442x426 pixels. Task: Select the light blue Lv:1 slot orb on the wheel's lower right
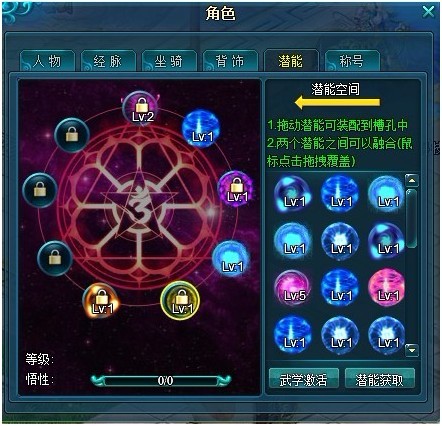(231, 259)
